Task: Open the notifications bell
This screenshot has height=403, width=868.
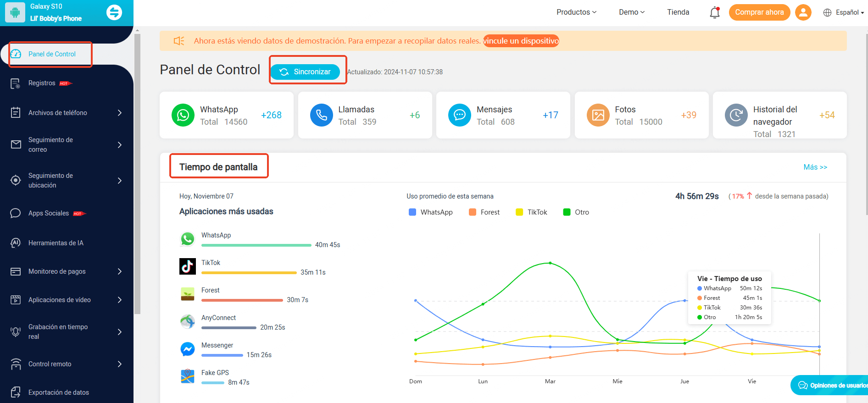Action: pos(715,12)
